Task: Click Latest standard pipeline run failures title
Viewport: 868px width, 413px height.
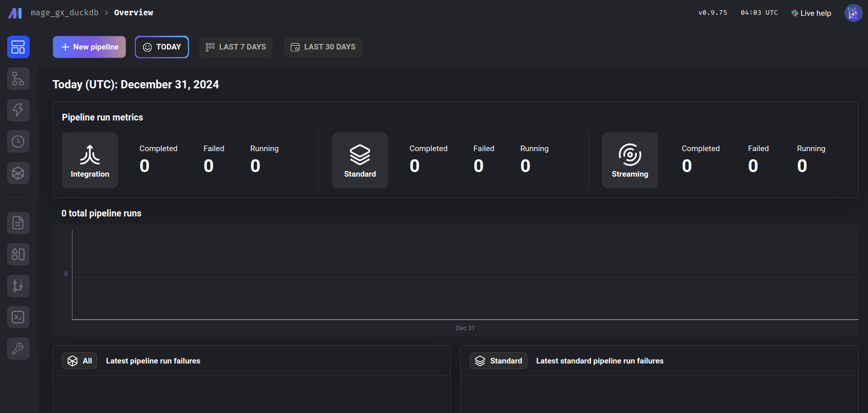Action: (600, 361)
